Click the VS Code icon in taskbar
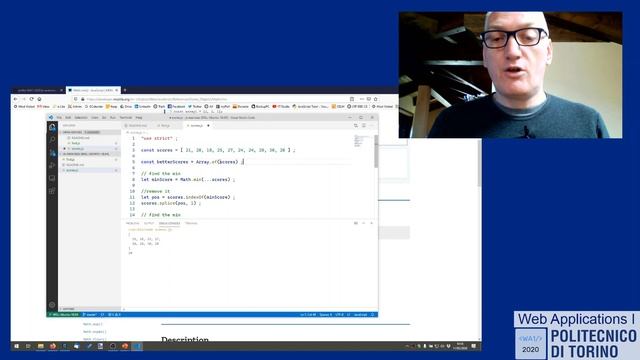The width and height of the screenshot is (640, 360). point(137,346)
